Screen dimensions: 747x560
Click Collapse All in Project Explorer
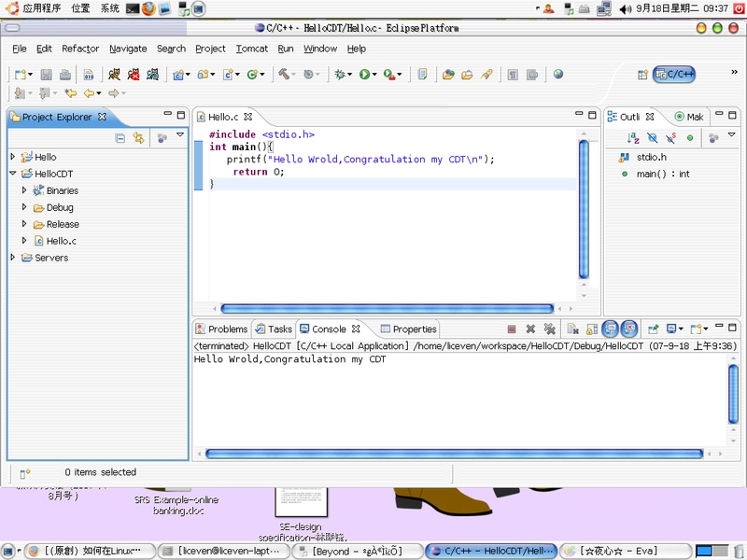[120, 138]
